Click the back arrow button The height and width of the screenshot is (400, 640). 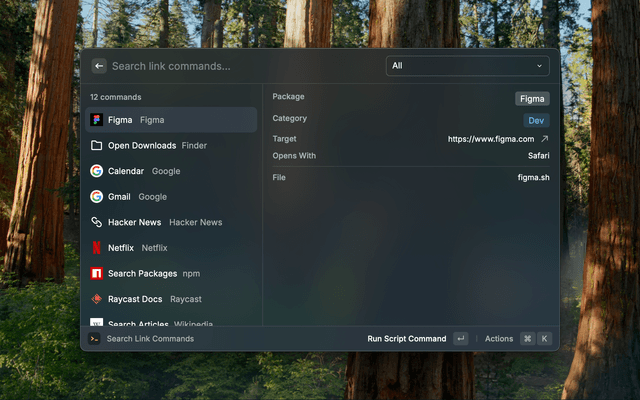pyautogui.click(x=99, y=66)
